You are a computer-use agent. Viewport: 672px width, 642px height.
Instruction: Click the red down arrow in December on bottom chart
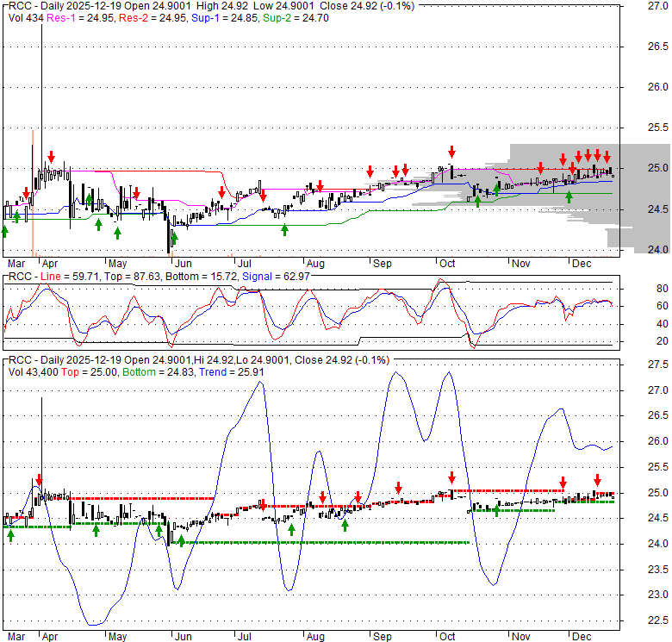pos(597,480)
